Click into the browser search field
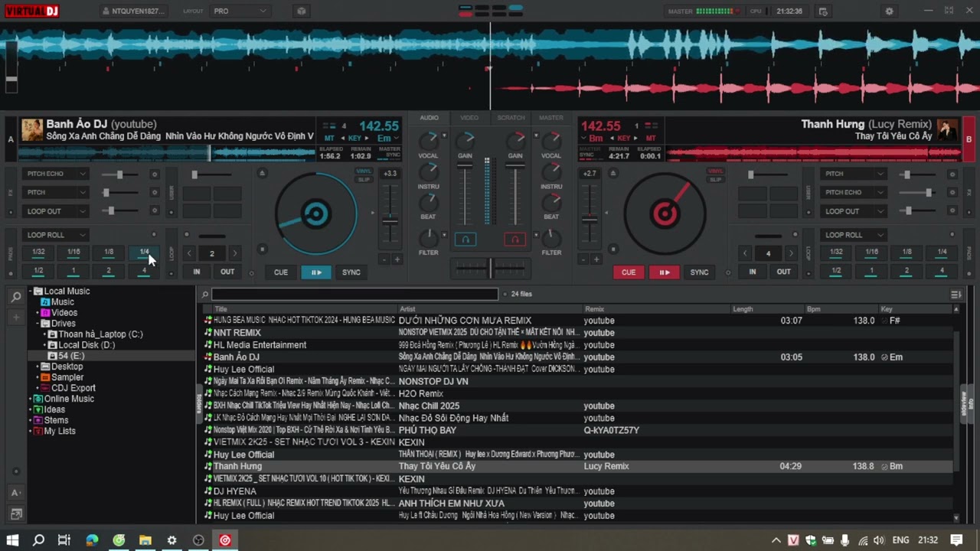Screen dimensions: 980x551 coord(355,295)
